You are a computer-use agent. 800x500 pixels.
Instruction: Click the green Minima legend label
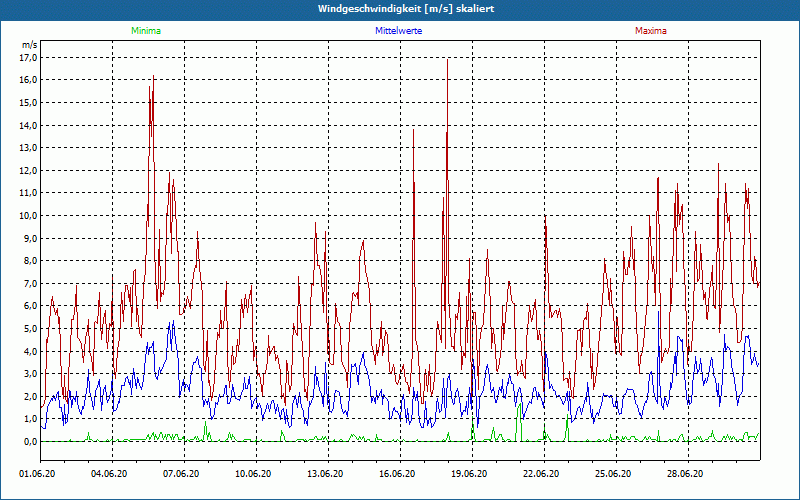coord(146,31)
